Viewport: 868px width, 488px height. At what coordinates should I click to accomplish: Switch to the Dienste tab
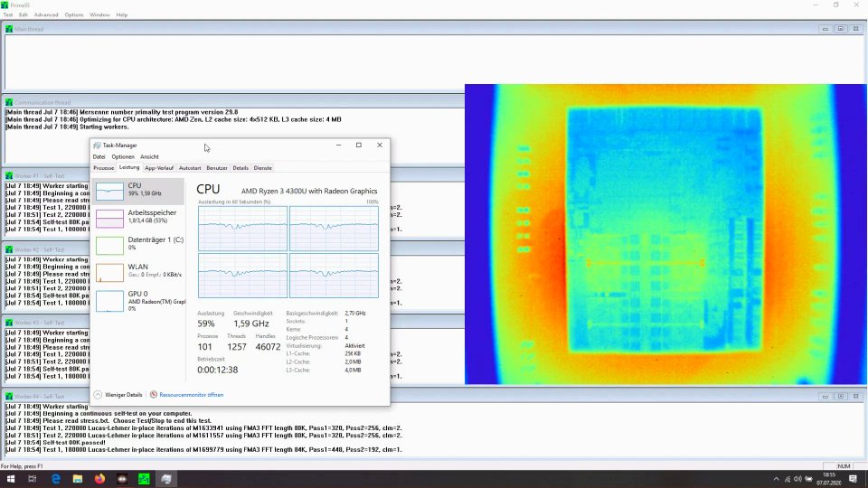click(x=263, y=168)
